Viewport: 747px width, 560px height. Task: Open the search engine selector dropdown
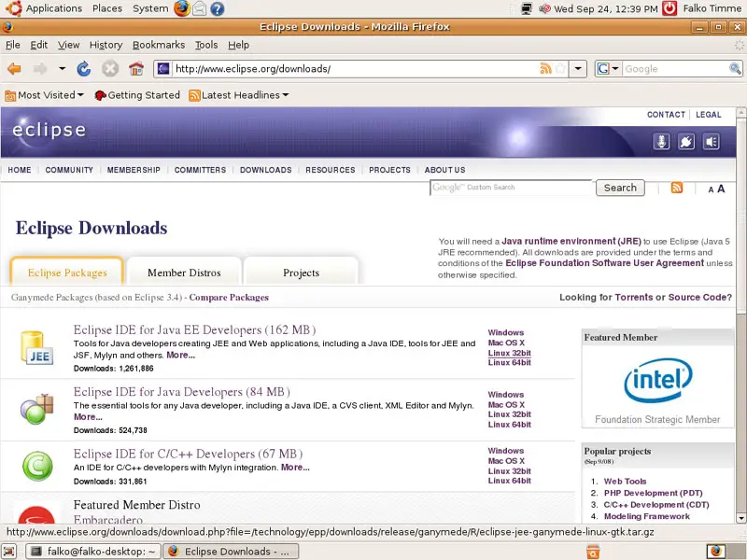coord(615,69)
